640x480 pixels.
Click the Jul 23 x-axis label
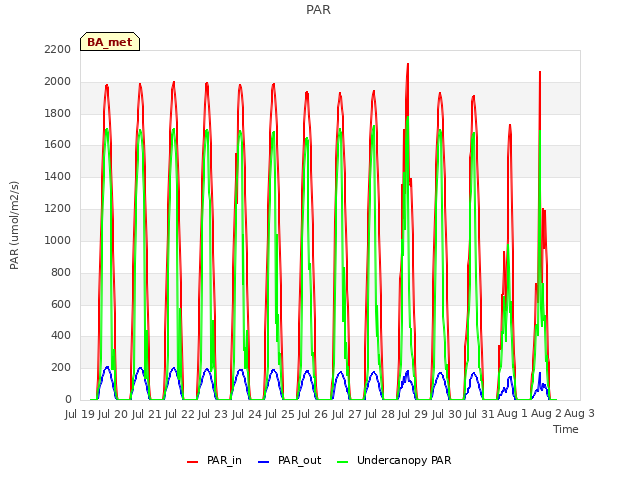click(213, 414)
